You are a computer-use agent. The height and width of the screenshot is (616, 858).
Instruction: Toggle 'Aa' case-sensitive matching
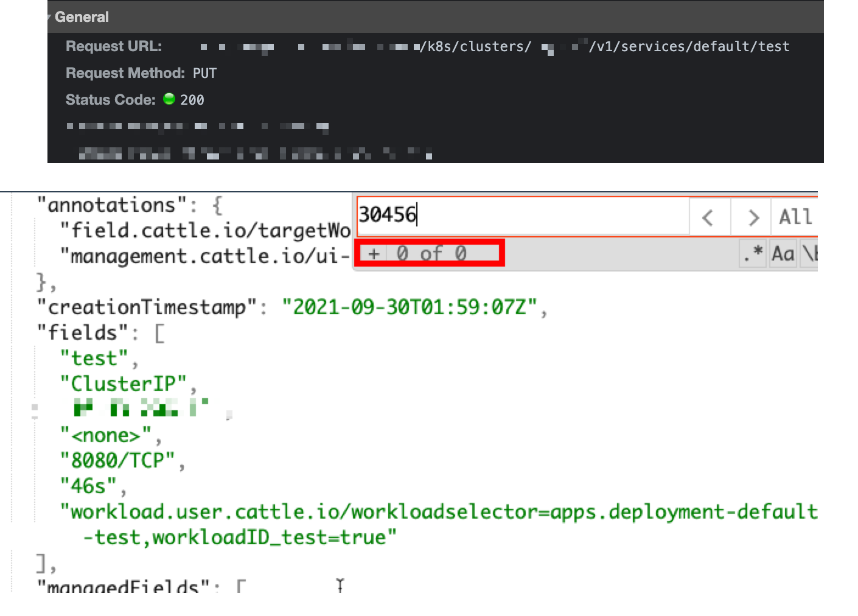pyautogui.click(x=783, y=253)
